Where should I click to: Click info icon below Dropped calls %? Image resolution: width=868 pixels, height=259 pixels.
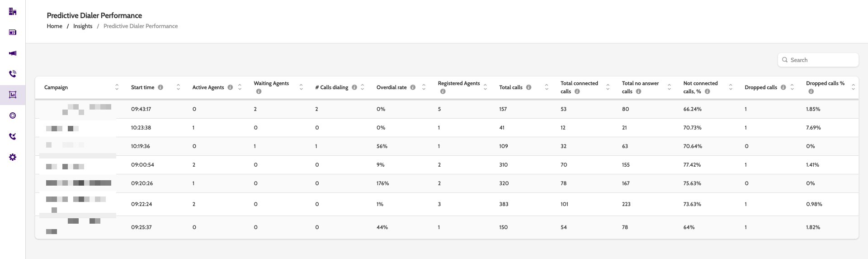tap(811, 91)
